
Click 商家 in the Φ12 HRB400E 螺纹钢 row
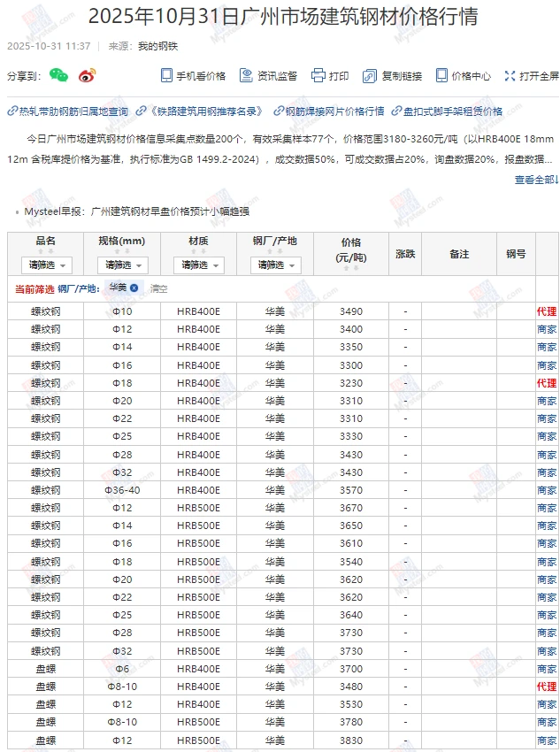547,329
